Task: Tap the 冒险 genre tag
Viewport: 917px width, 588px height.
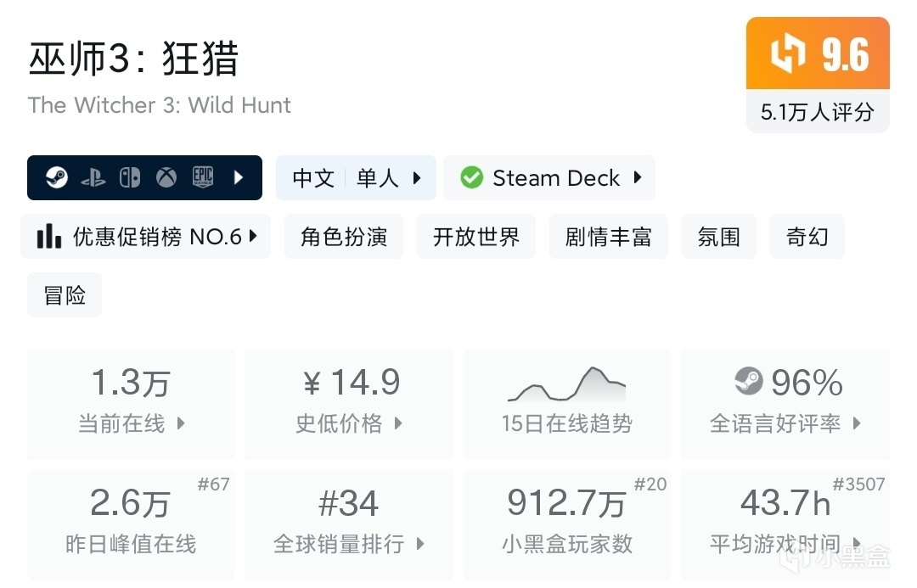Action: pos(65,295)
